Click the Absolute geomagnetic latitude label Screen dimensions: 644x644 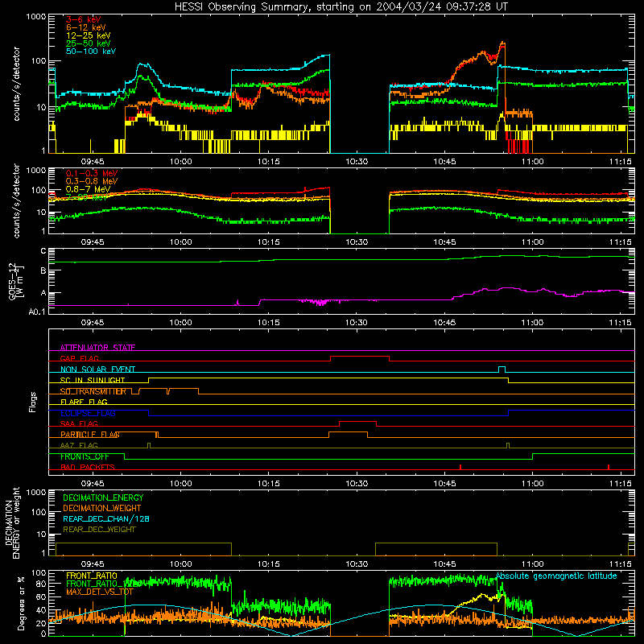[x=556, y=576]
